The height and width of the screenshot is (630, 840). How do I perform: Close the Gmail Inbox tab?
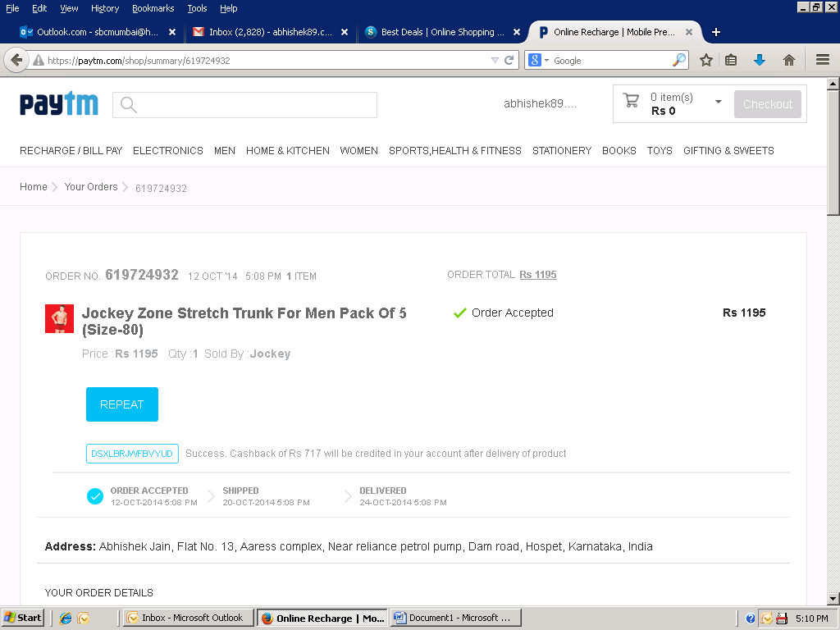click(x=345, y=32)
